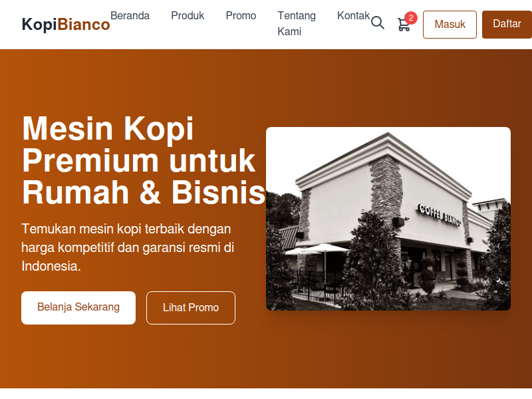Viewport: 532px width, 399px height.
Task: Click the word Bisnis in the headline
Action: 218,192
